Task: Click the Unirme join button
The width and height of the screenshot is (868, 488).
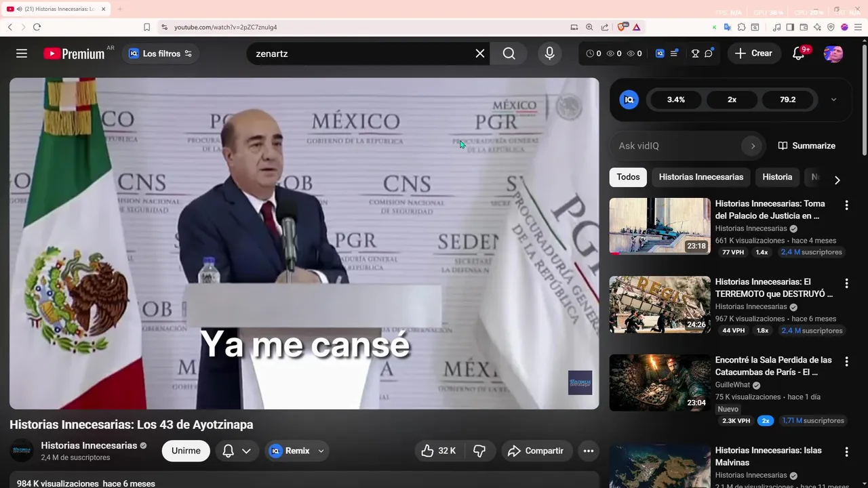Action: pos(186,451)
